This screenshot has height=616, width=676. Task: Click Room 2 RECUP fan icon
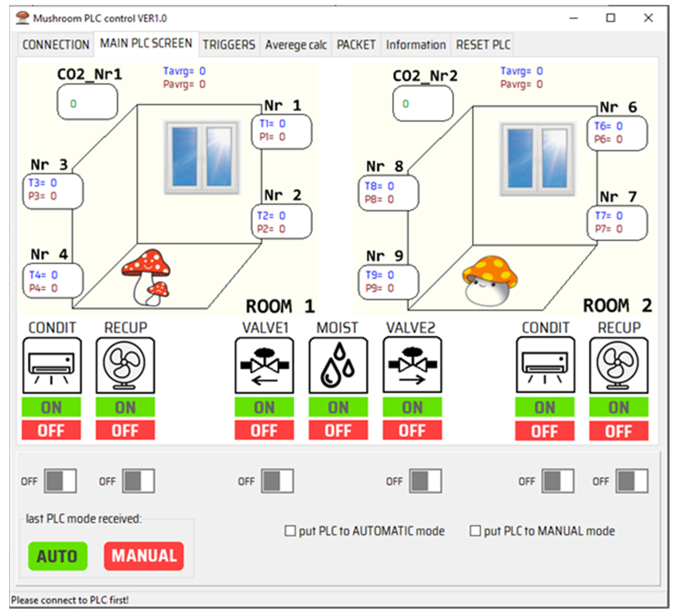pyautogui.click(x=619, y=365)
